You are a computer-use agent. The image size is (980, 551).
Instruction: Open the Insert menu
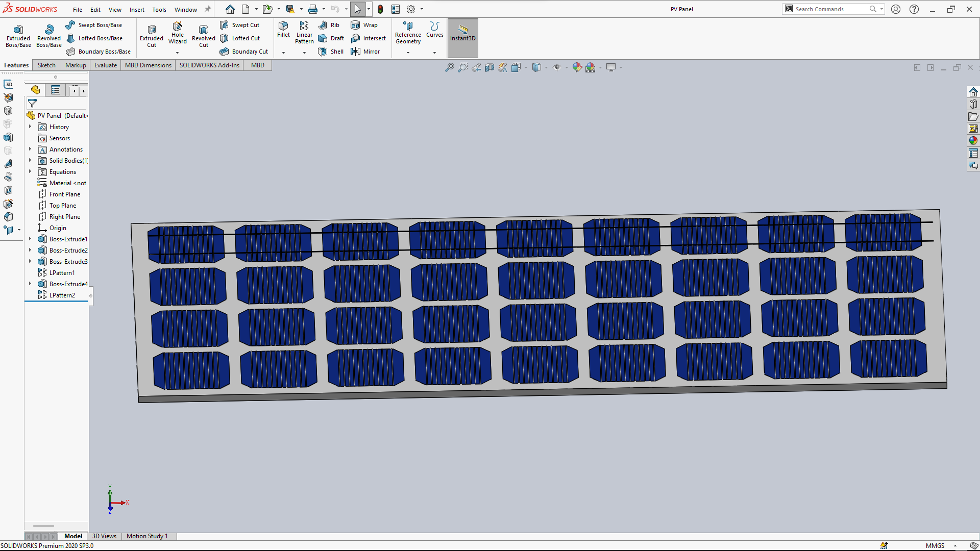(x=137, y=10)
